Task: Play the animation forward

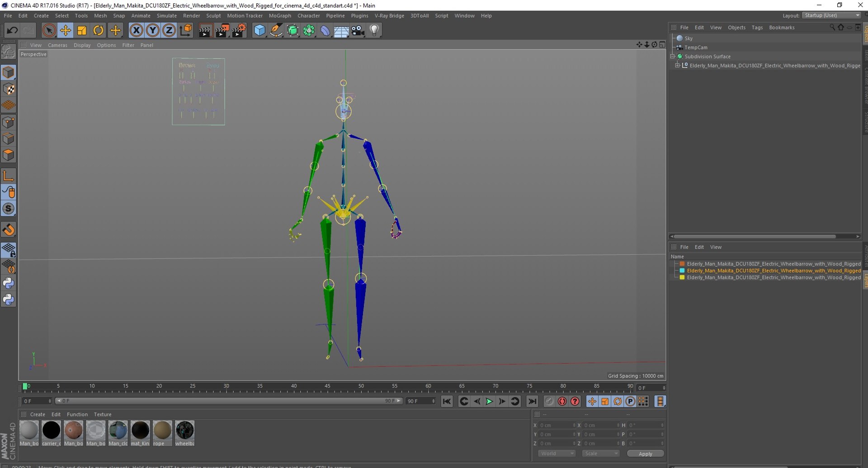Action: click(489, 401)
